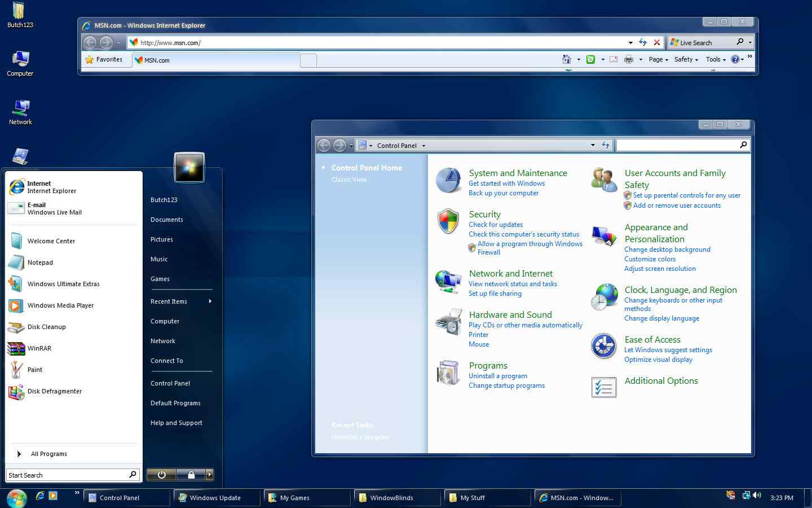
Task: Click the System and Maintenance icon
Action: click(449, 181)
